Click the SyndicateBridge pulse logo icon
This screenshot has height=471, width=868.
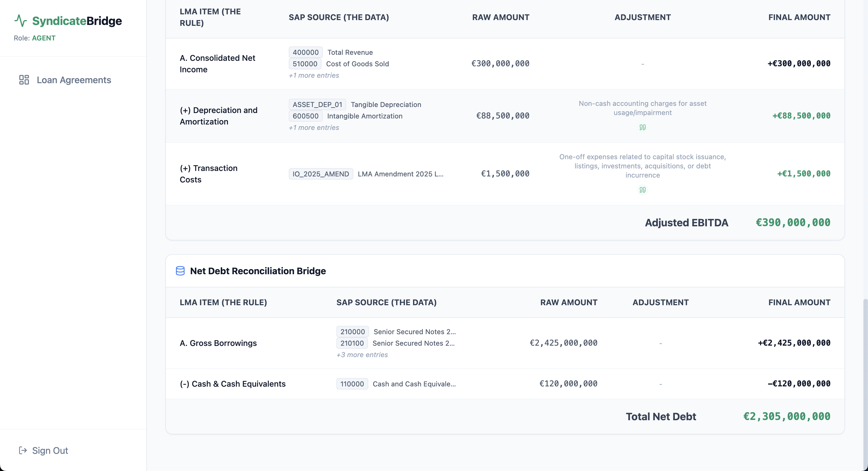[x=21, y=21]
